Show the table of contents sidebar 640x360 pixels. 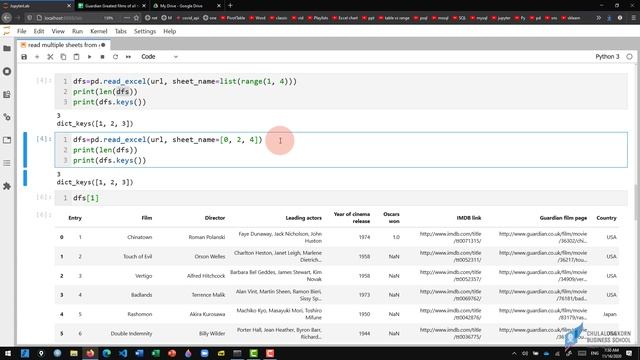point(7,163)
